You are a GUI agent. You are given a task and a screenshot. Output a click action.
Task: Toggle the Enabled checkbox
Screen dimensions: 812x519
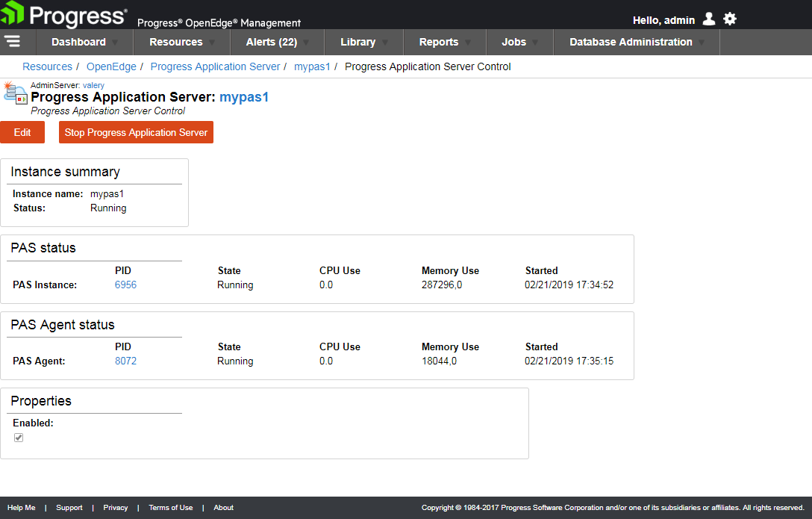pyautogui.click(x=19, y=438)
